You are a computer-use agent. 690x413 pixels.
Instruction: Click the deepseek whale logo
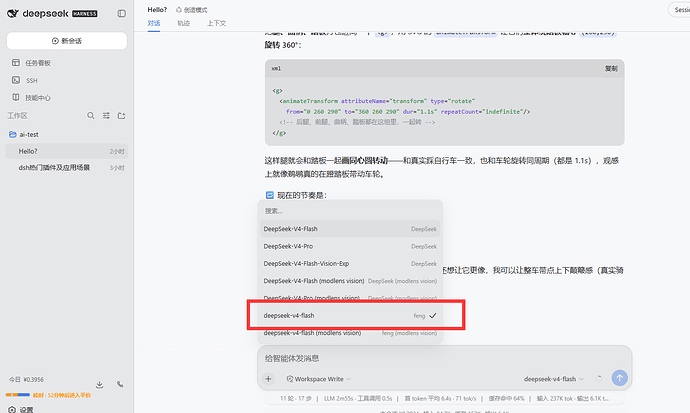[x=13, y=14]
